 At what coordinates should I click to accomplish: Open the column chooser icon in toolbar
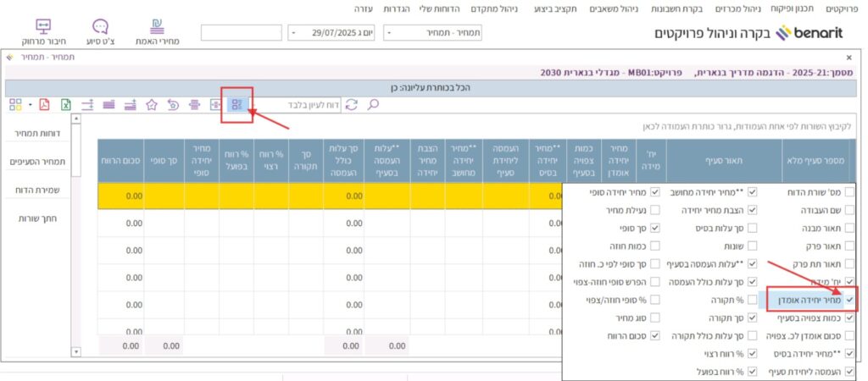[x=236, y=105]
